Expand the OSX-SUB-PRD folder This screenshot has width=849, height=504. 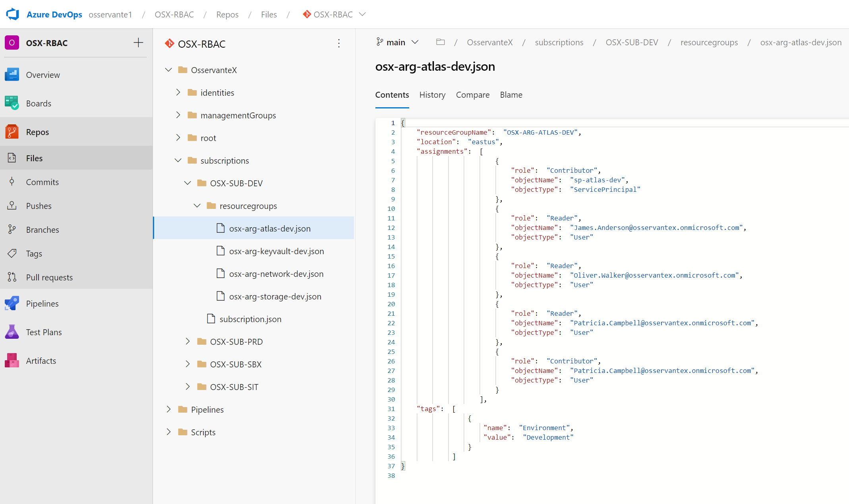(x=188, y=342)
